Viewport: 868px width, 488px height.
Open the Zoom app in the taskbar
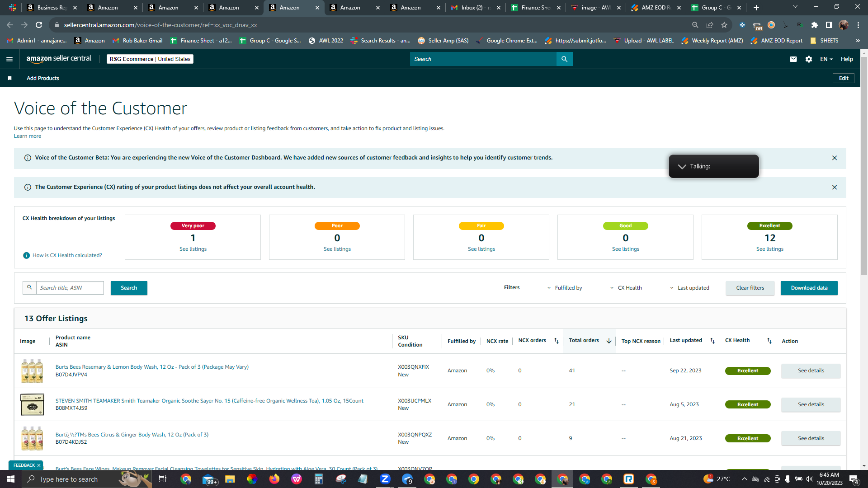385,479
